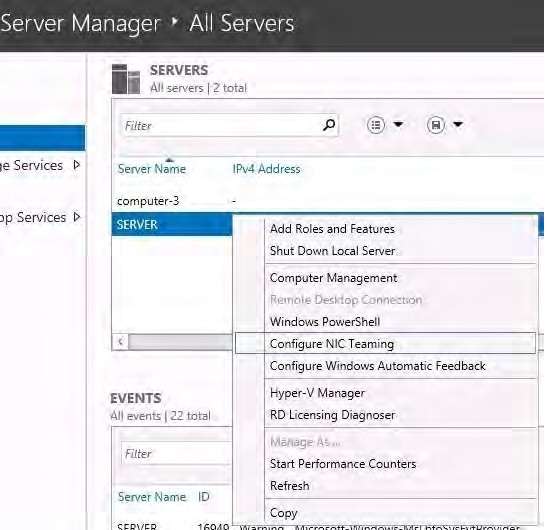The image size is (551, 530).
Task: Click Refresh in the context menu
Action: click(x=290, y=486)
